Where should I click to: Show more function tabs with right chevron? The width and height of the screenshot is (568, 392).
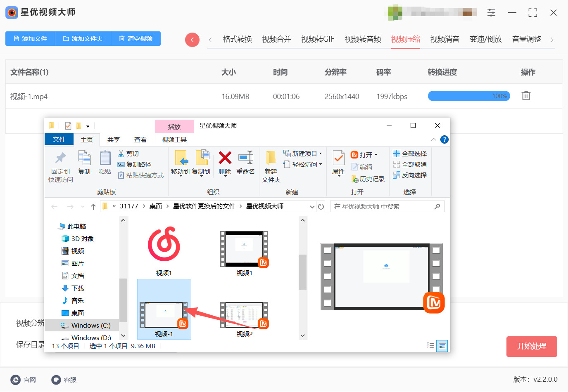552,40
